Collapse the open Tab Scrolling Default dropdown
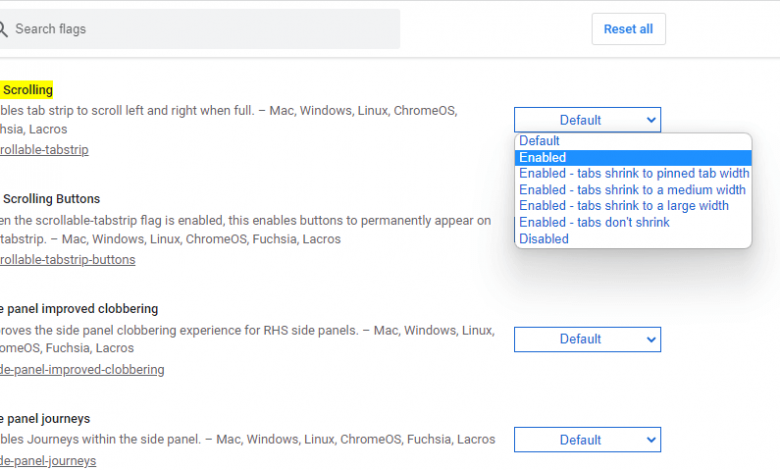 587,120
